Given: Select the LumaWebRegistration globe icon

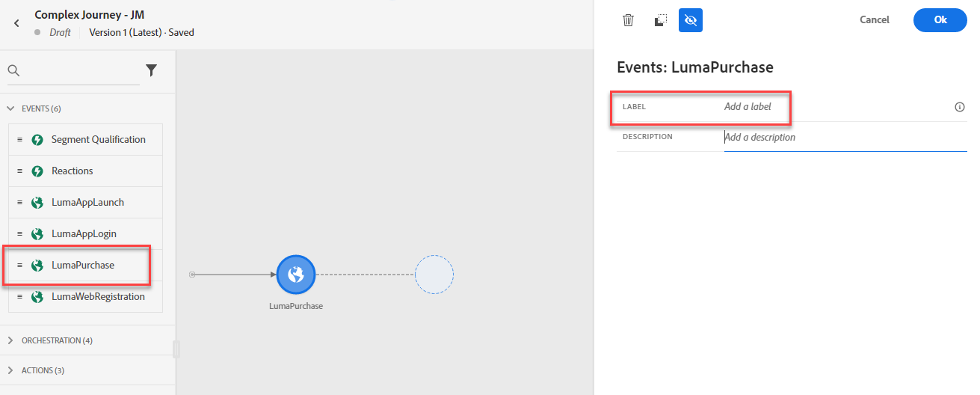Looking at the screenshot, I should point(37,297).
